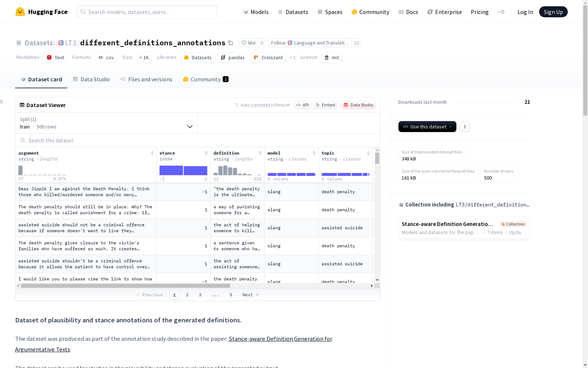The image size is (588, 368).
Task: Open the navigation overflow menu icon
Action: pyautogui.click(x=501, y=12)
